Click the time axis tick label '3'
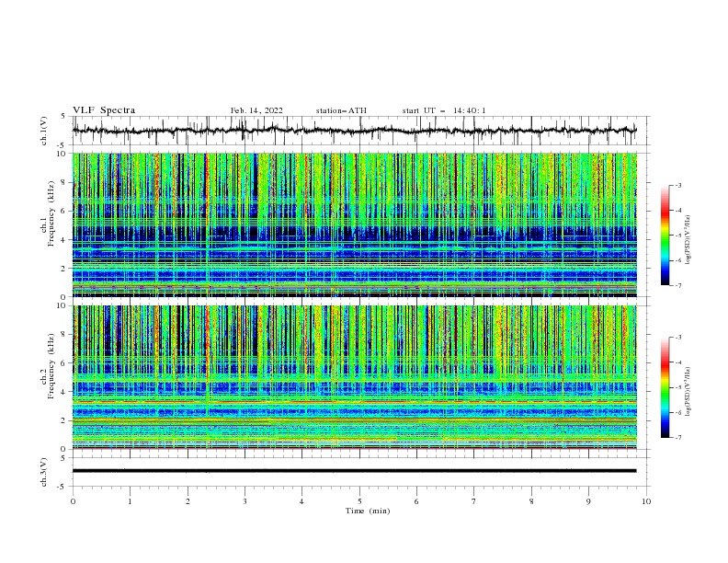The width and height of the screenshot is (728, 563). 245,501
